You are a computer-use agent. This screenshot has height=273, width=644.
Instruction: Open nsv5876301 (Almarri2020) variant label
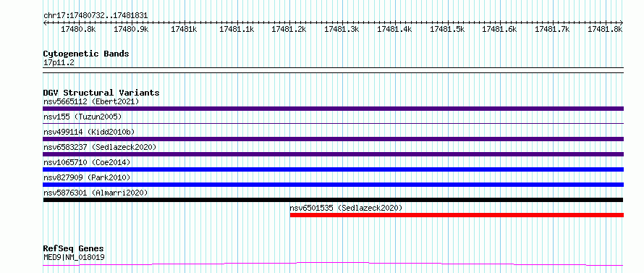click(96, 193)
